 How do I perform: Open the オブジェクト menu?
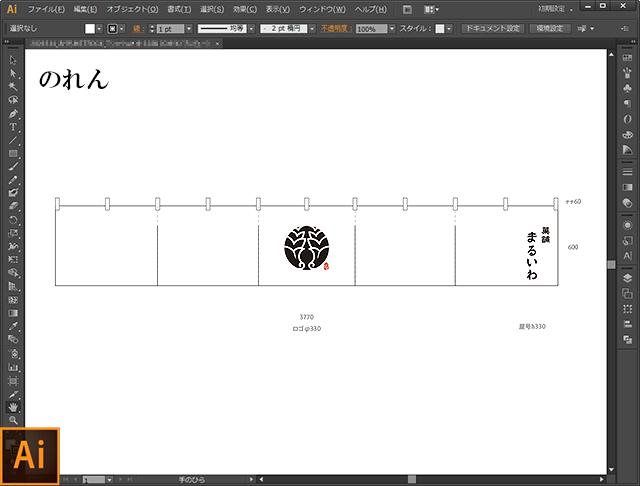[132, 9]
